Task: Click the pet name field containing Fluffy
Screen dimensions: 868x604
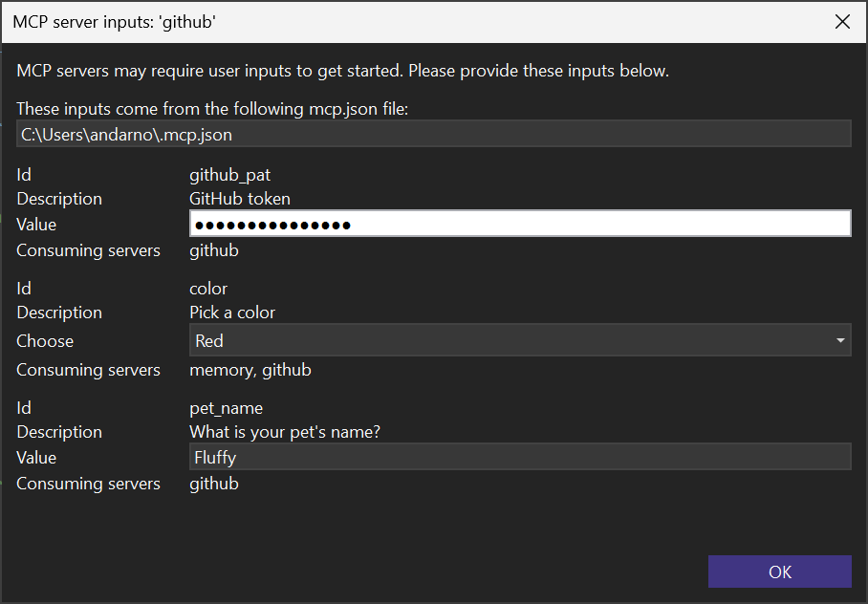Action: tap(519, 457)
